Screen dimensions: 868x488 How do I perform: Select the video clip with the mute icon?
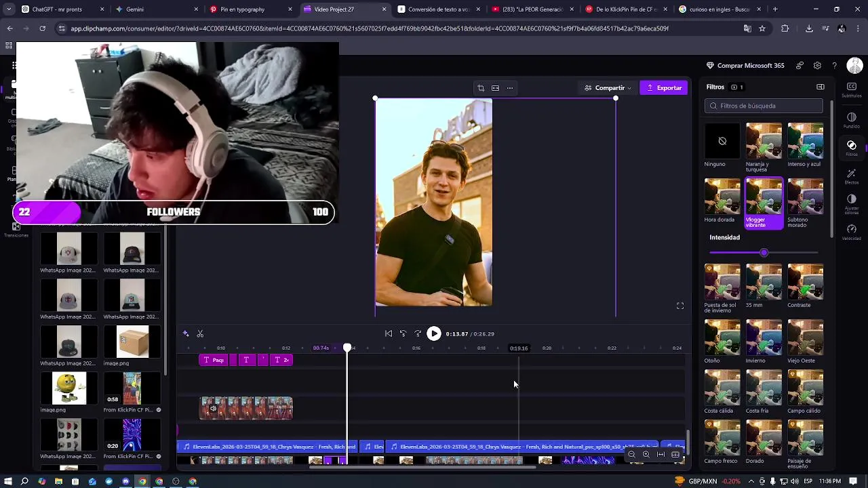point(246,408)
